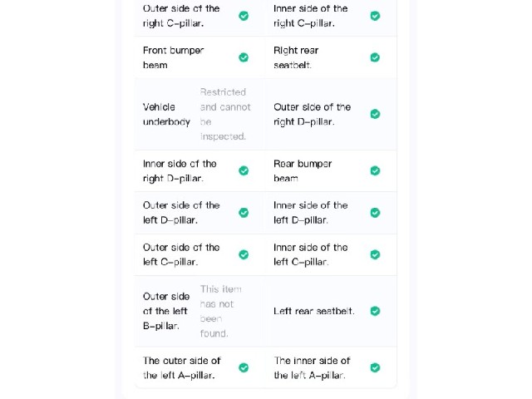This screenshot has height=399, width=532.
Task: Click check icon for outer side left A-pillar
Action: [244, 367]
